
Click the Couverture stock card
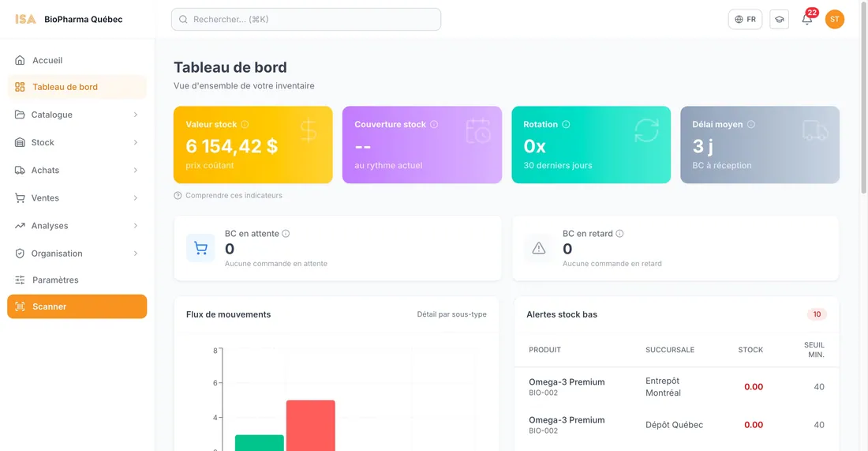(x=422, y=145)
